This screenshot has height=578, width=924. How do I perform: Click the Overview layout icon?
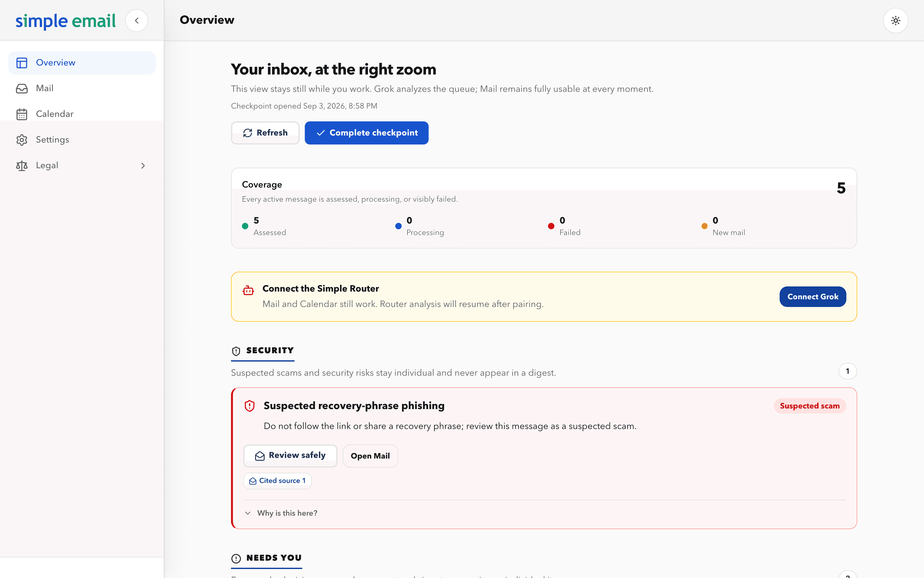(22, 63)
